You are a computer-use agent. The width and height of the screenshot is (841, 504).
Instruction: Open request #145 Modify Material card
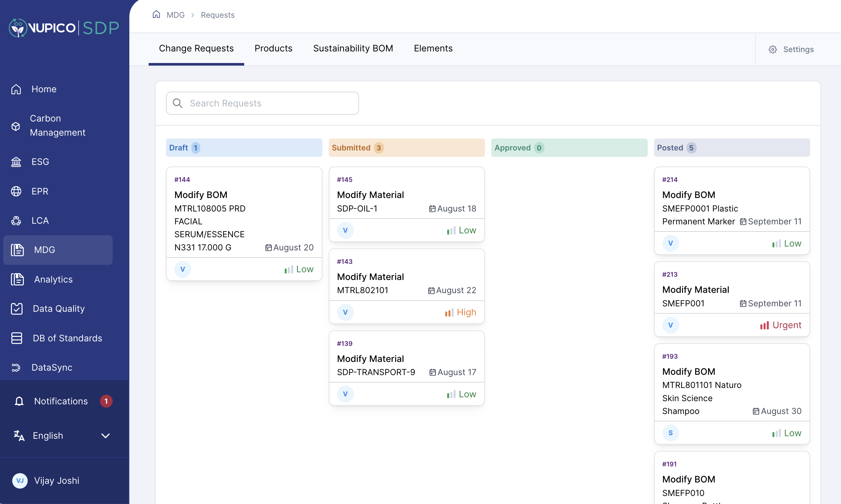click(407, 204)
